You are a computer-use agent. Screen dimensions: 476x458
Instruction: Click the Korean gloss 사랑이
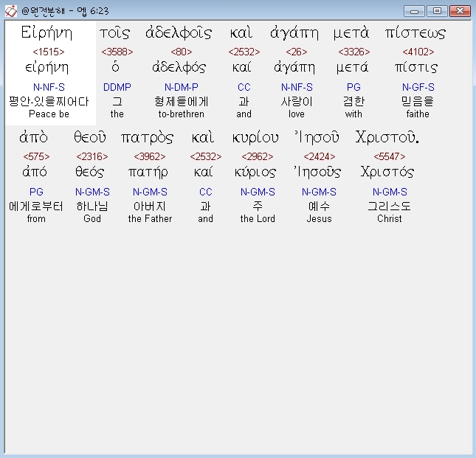pyautogui.click(x=296, y=101)
